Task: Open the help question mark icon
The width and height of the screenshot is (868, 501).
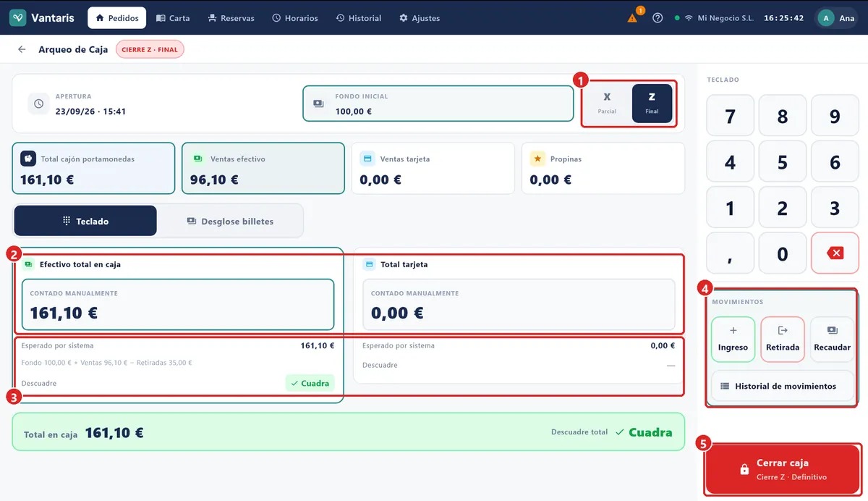Action: [658, 18]
